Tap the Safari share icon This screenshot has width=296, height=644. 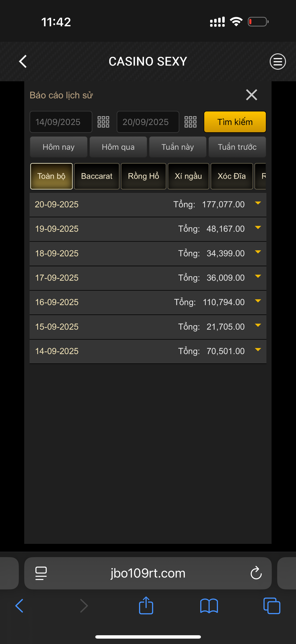click(146, 606)
